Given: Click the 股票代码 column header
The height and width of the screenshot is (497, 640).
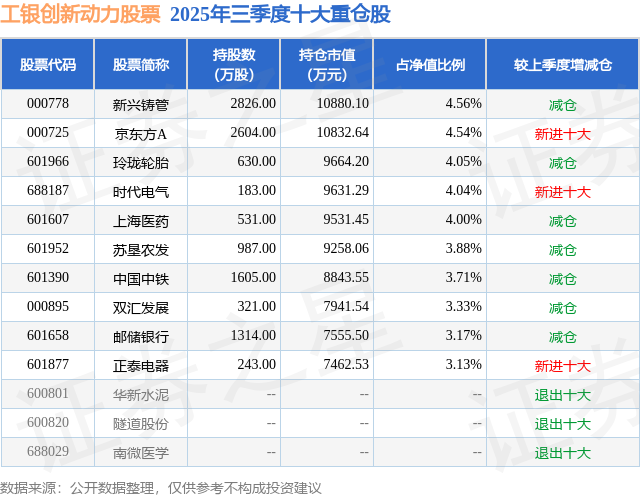Looking at the screenshot, I should [48, 64].
